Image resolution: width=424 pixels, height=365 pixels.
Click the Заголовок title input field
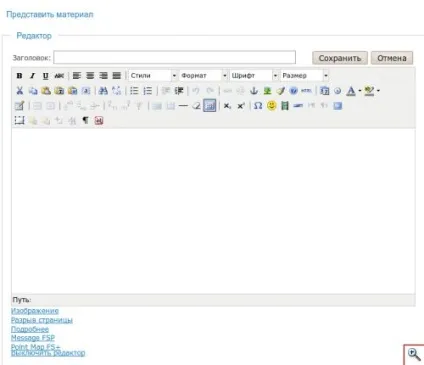pyautogui.click(x=174, y=57)
